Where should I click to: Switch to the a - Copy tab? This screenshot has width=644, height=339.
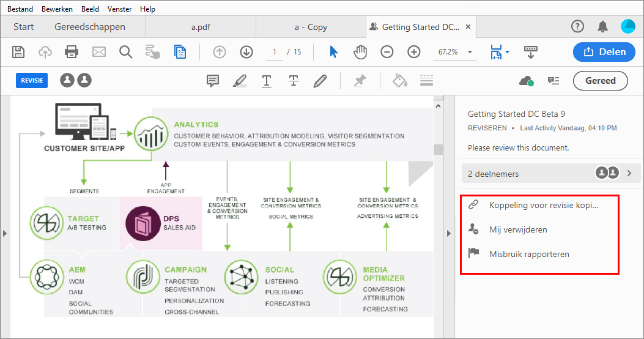pyautogui.click(x=311, y=27)
